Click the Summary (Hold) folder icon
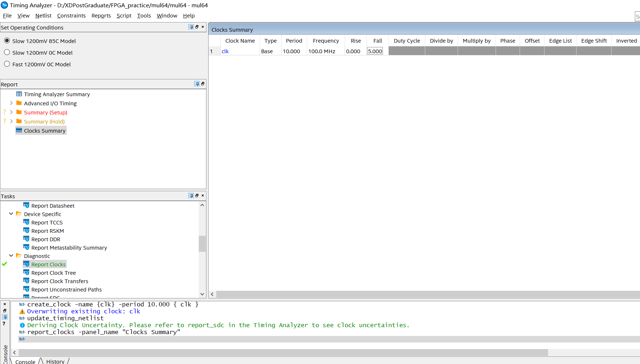The image size is (640, 364). coord(19,121)
